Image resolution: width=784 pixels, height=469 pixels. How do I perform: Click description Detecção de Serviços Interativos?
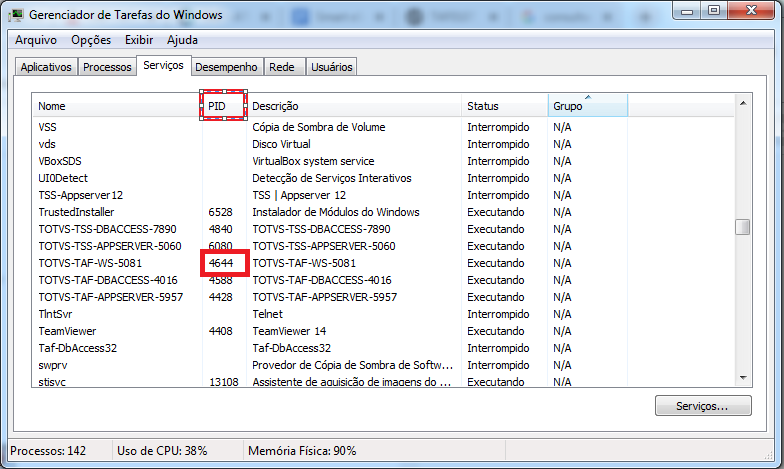tap(332, 178)
